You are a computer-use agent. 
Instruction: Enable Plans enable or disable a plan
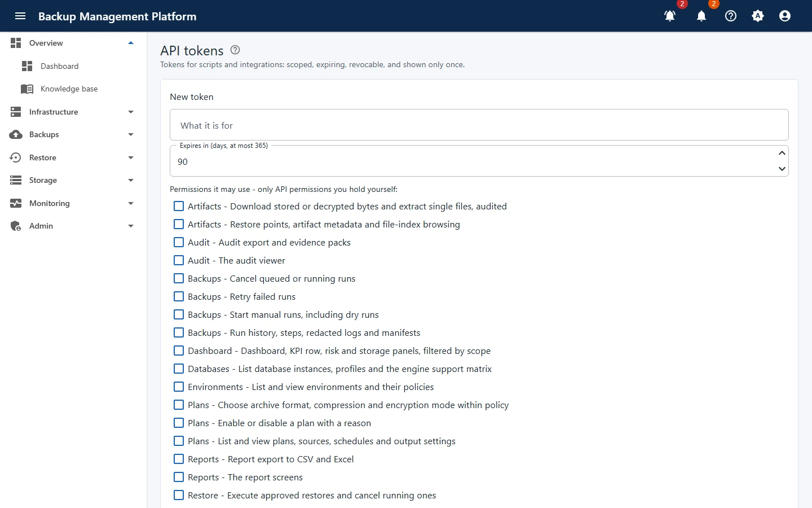(179, 423)
